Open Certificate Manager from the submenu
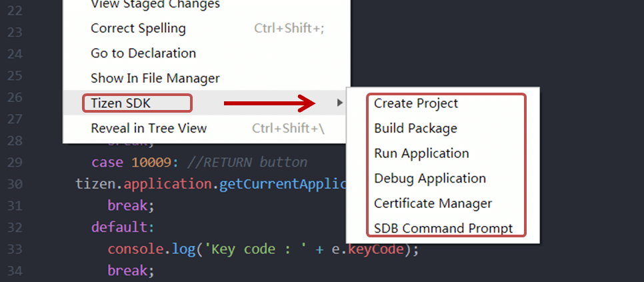644x282 pixels. click(433, 203)
